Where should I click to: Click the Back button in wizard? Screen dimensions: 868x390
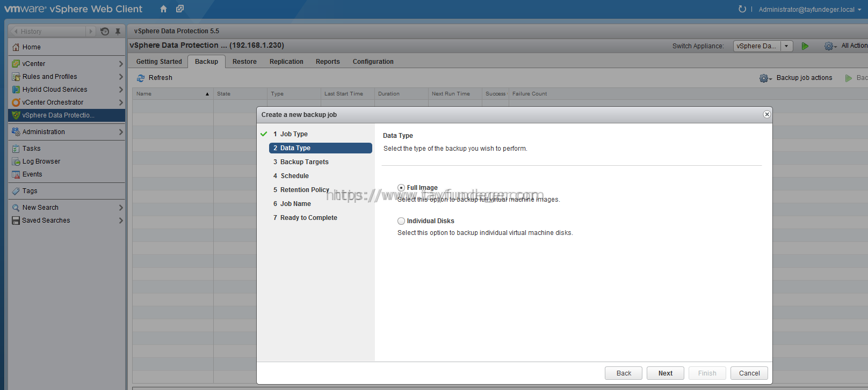tap(624, 373)
